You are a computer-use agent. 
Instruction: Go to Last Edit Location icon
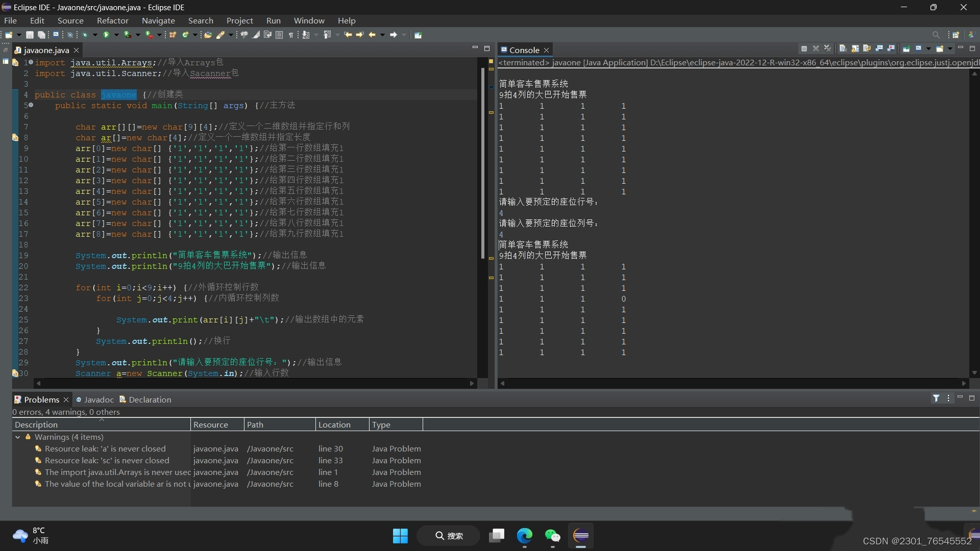348,35
